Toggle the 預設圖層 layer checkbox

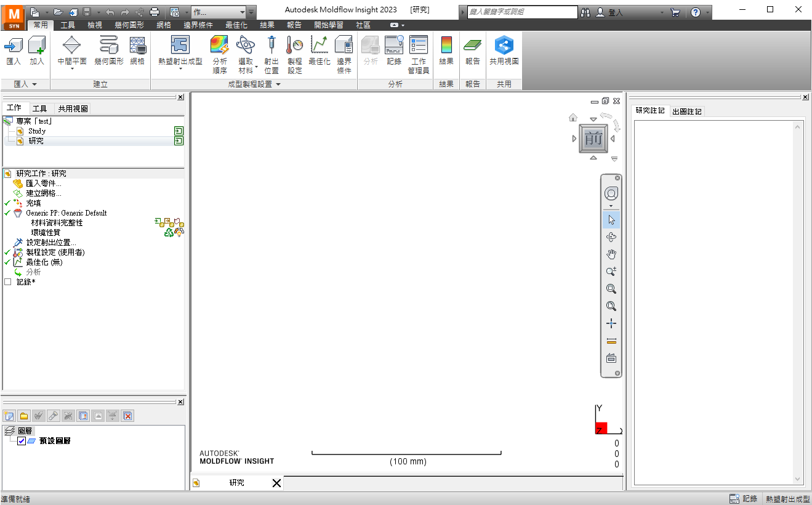[22, 441]
